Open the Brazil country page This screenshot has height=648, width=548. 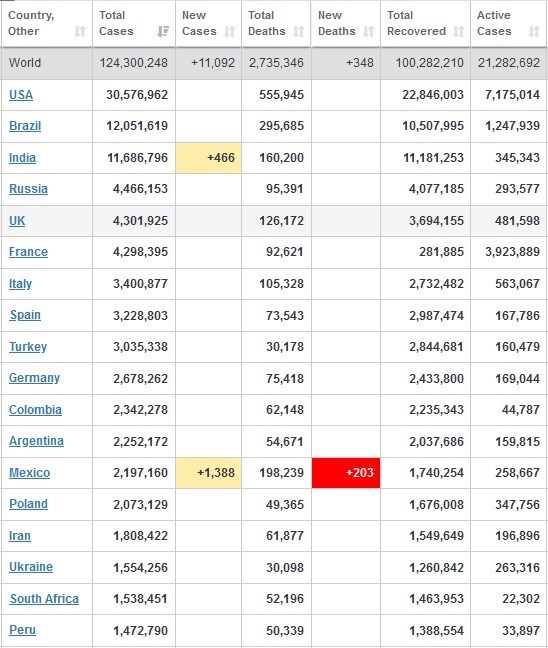pyautogui.click(x=25, y=126)
